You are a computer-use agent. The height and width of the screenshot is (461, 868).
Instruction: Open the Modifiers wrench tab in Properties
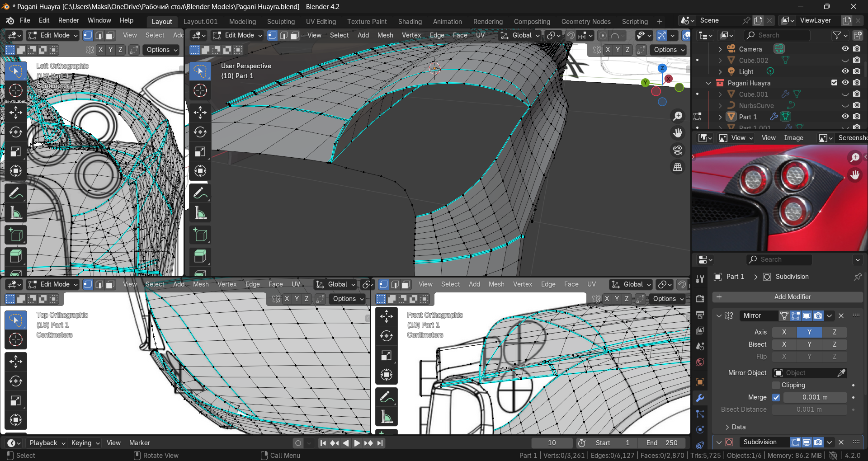point(700,398)
